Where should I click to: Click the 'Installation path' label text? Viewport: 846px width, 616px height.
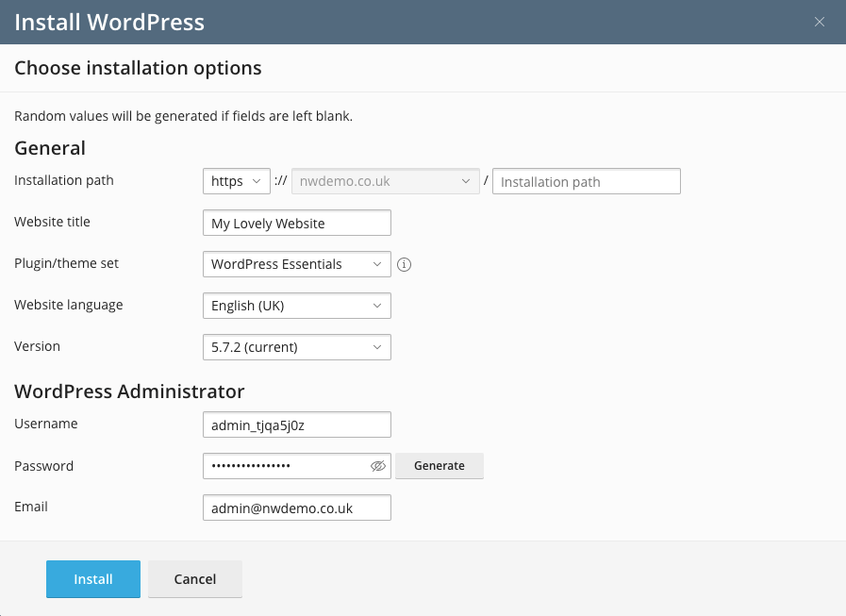tap(64, 180)
